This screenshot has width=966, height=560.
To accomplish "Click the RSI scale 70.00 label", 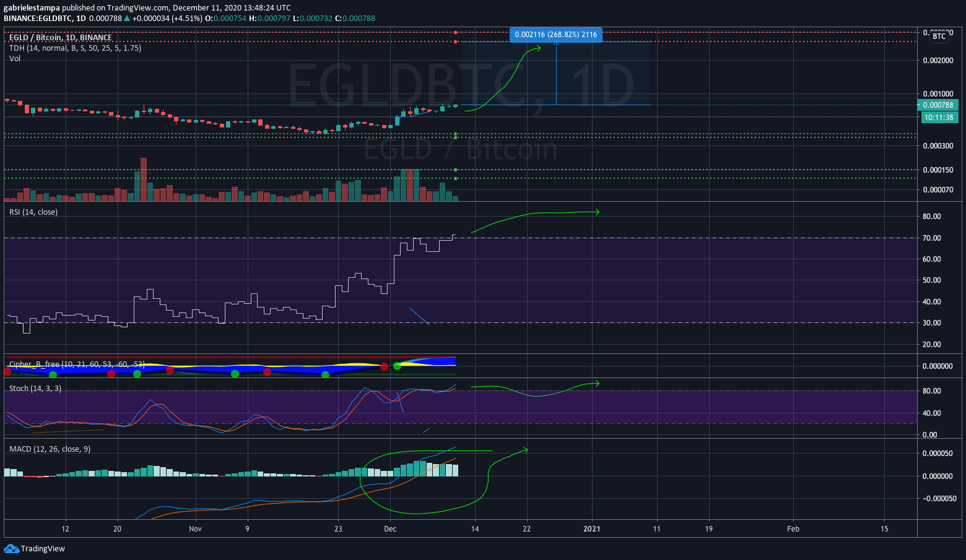I will [x=932, y=238].
